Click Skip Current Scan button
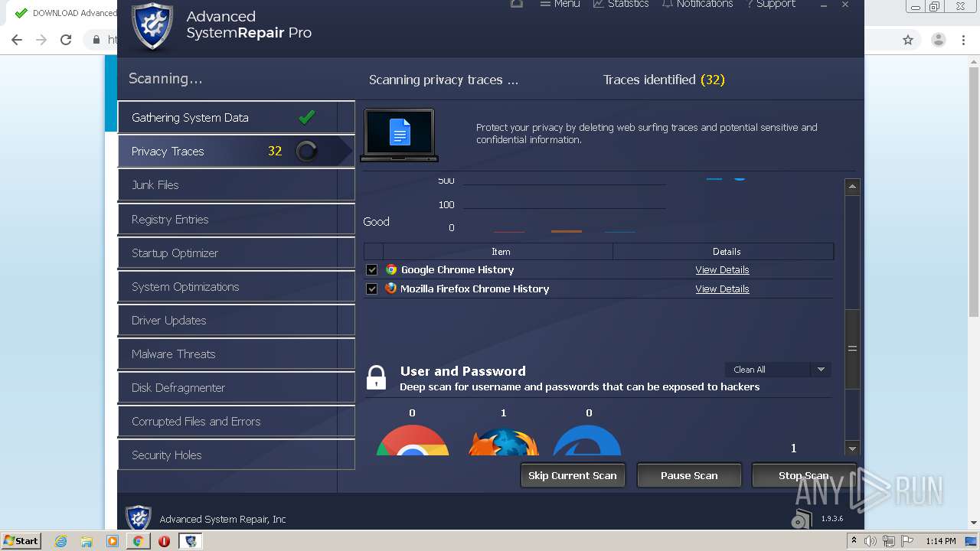 pyautogui.click(x=573, y=475)
